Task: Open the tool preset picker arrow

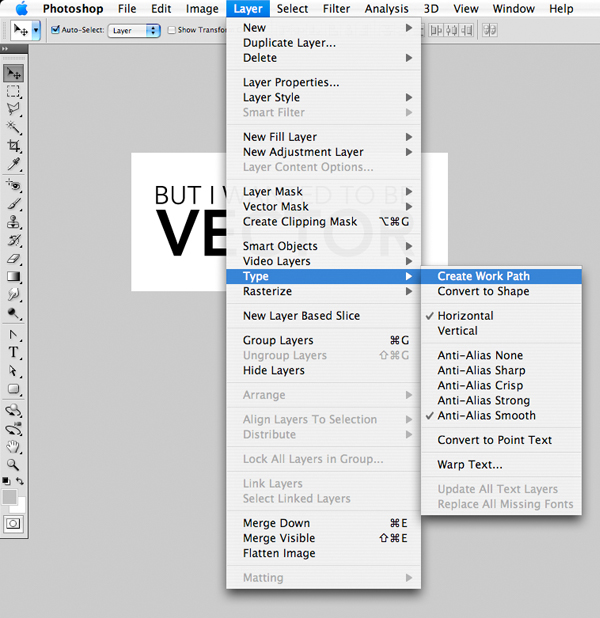Action: 36,30
